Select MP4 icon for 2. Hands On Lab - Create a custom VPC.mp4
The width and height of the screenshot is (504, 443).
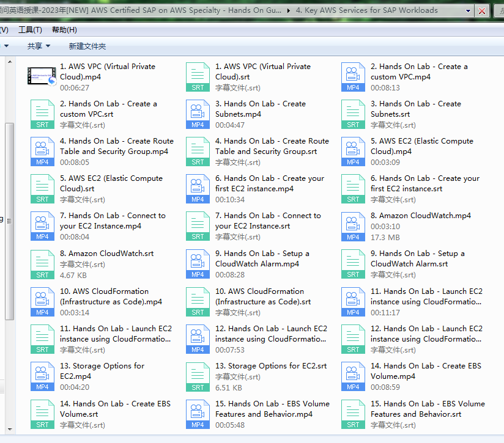click(353, 77)
